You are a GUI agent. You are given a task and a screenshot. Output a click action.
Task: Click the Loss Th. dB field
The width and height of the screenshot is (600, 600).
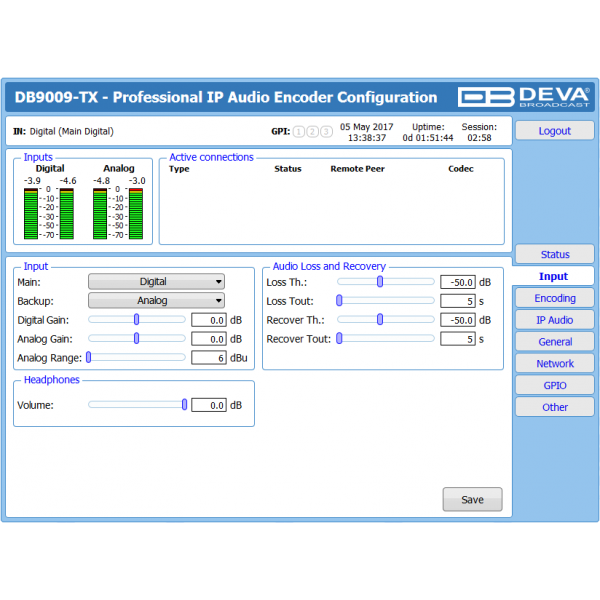coord(458,282)
